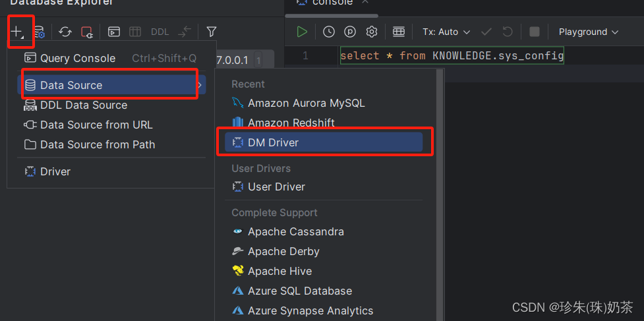Open the console settings gear icon
Viewport: 644px width, 321px height.
point(372,32)
